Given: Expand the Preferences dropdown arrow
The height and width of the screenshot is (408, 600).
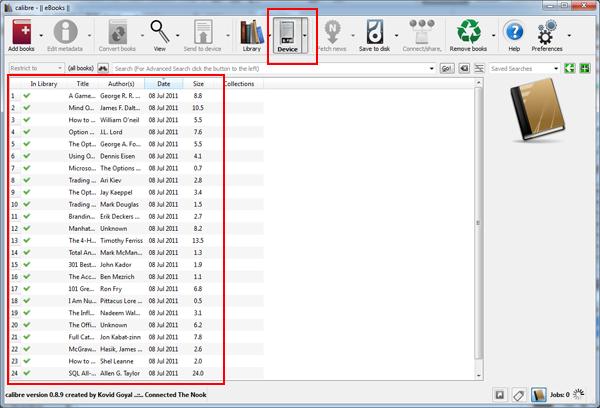Looking at the screenshot, I should 569,36.
